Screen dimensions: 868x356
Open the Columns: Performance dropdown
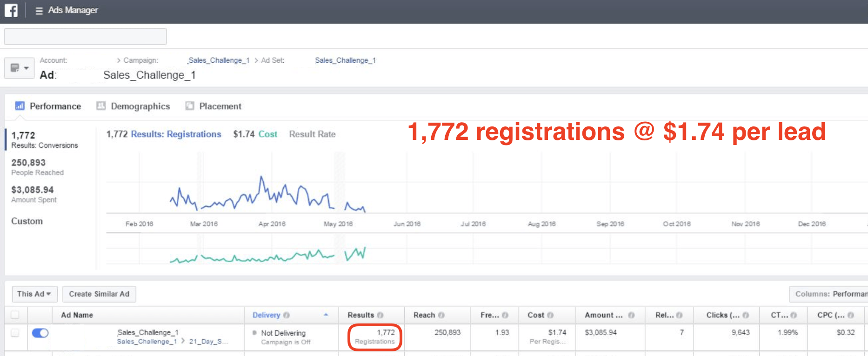point(828,294)
